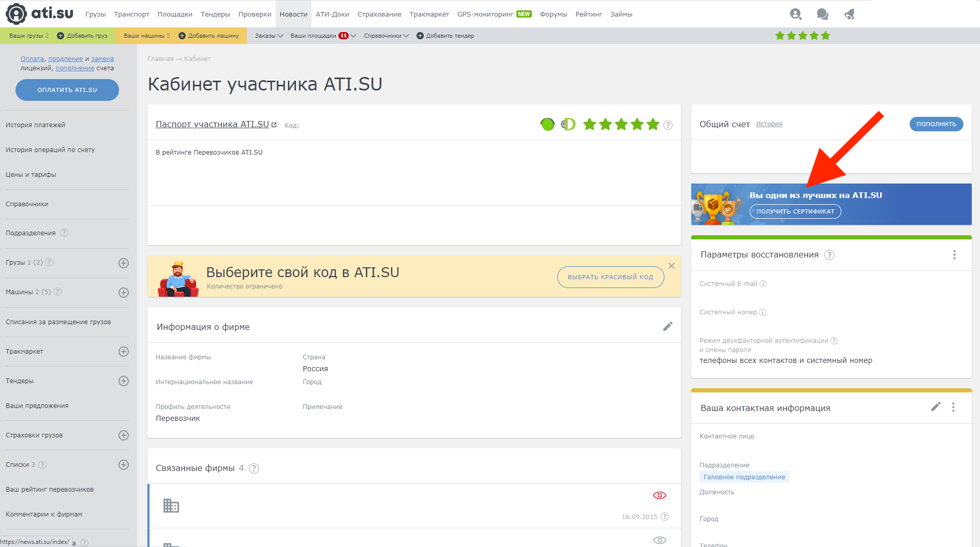This screenshot has height=547, width=980.
Task: Open the АТИ-Доки menu item
Action: [332, 14]
